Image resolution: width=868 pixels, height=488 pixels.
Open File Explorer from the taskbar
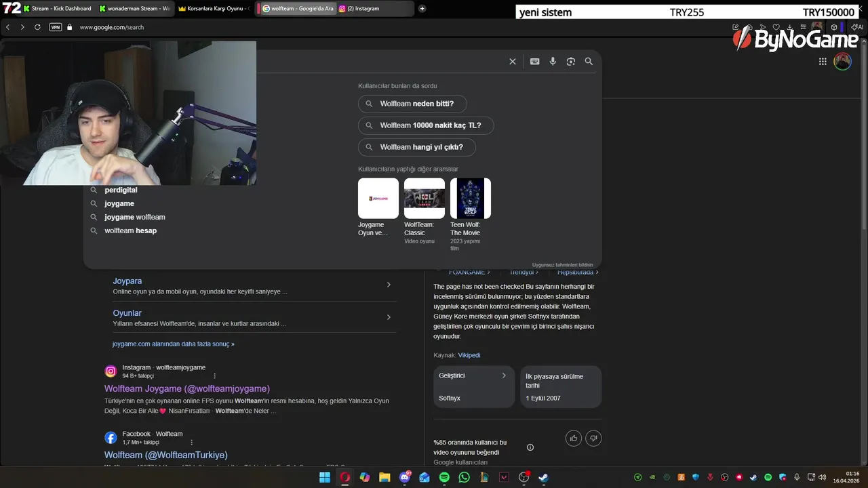[x=384, y=477]
